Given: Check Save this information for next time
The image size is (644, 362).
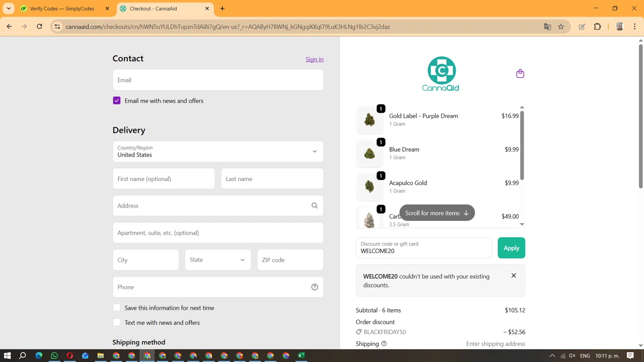Looking at the screenshot, I should coord(117,308).
